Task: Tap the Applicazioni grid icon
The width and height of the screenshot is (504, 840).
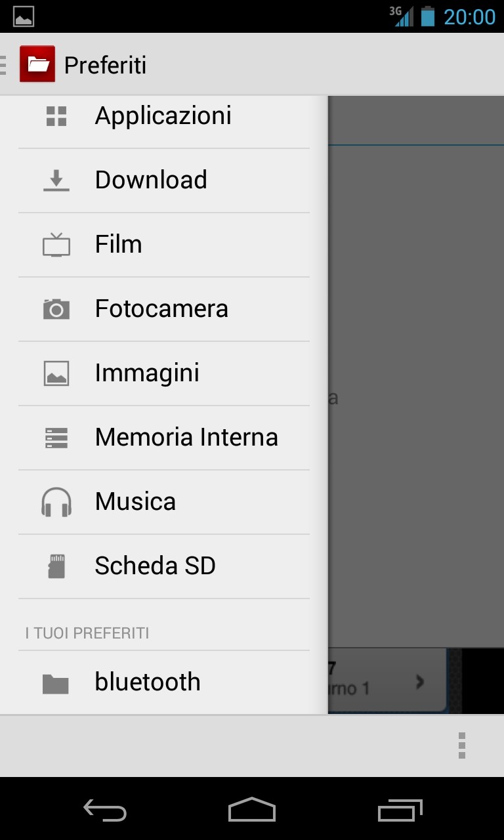Action: [x=56, y=116]
